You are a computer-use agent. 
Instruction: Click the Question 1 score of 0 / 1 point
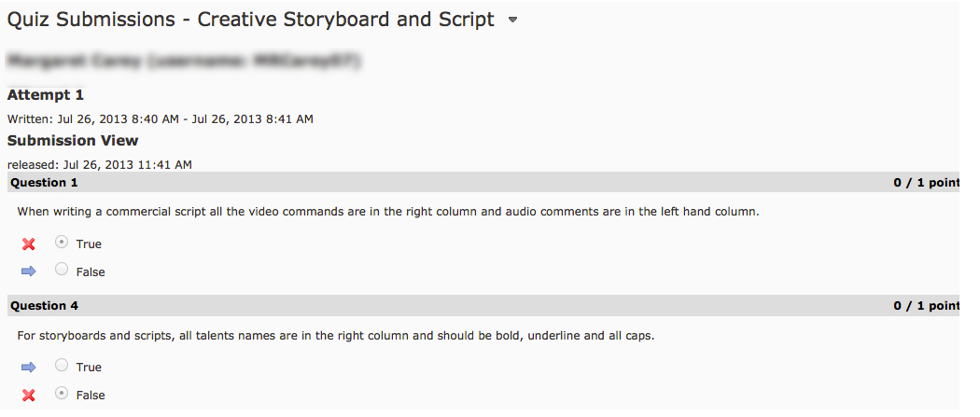[x=926, y=183]
